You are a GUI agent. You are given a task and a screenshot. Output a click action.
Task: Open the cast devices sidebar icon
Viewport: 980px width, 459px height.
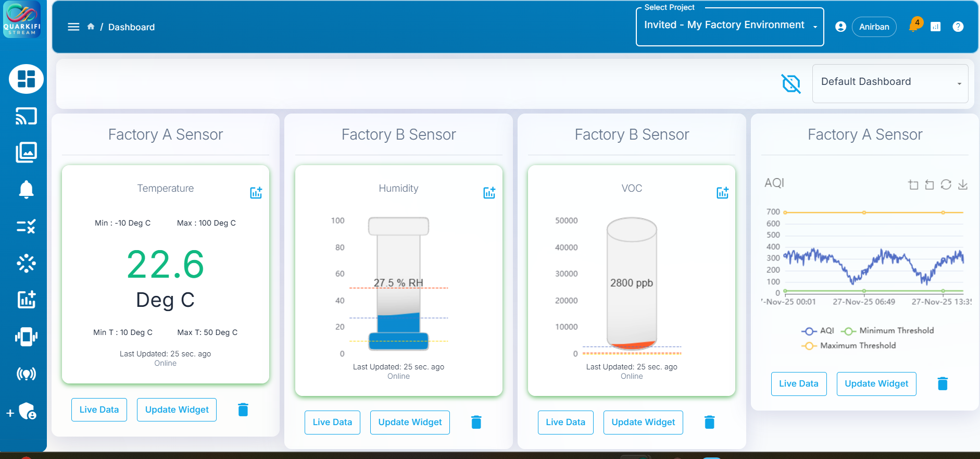(x=26, y=116)
